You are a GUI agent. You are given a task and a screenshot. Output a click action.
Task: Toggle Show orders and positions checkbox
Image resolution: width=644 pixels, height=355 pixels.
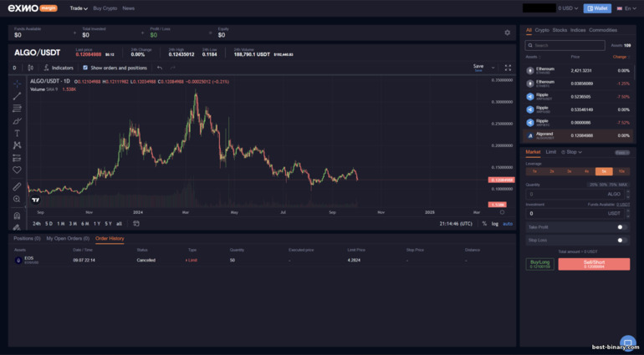pos(85,68)
